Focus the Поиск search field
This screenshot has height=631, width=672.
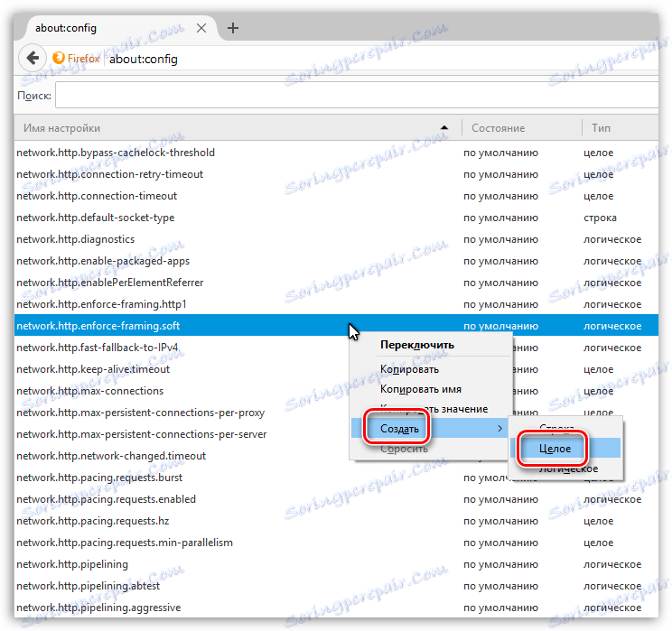point(357,95)
